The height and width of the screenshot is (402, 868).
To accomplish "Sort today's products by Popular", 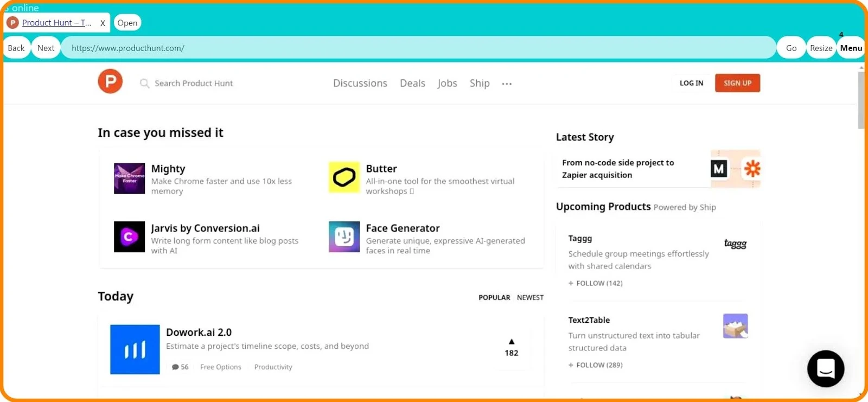I will [x=494, y=297].
